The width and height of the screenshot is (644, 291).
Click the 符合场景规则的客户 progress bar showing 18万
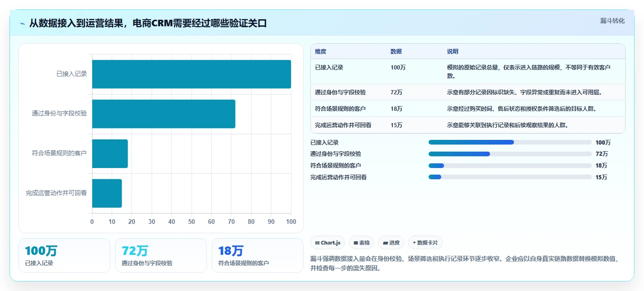[510, 166]
